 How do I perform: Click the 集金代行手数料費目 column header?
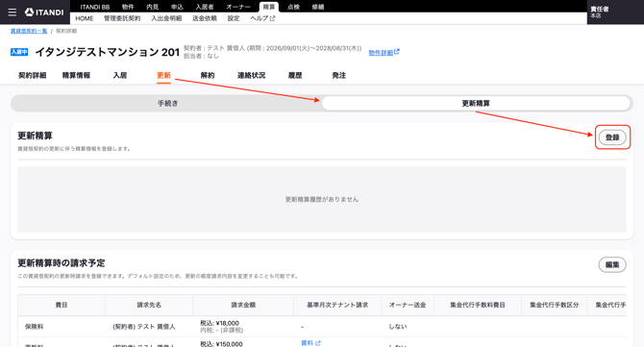[x=478, y=305]
